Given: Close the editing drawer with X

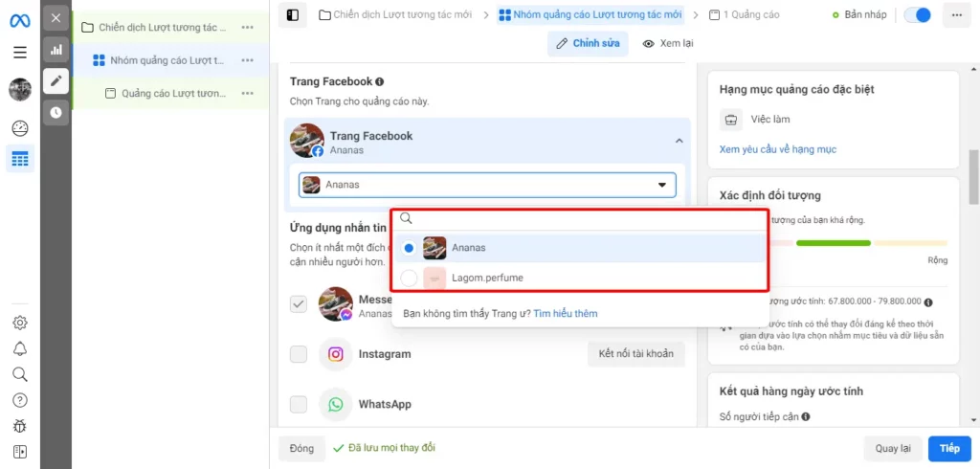Looking at the screenshot, I should click(56, 18).
